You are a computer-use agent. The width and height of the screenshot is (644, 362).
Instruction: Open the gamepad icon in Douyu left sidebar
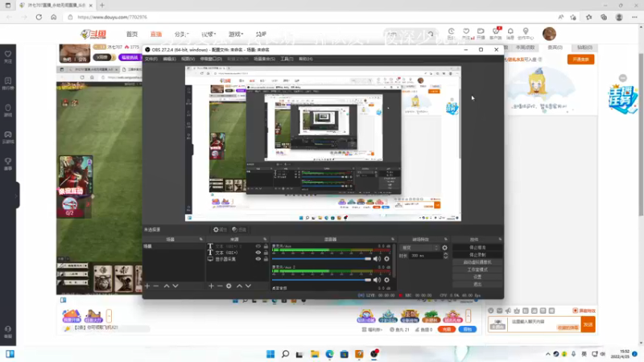tap(8, 137)
